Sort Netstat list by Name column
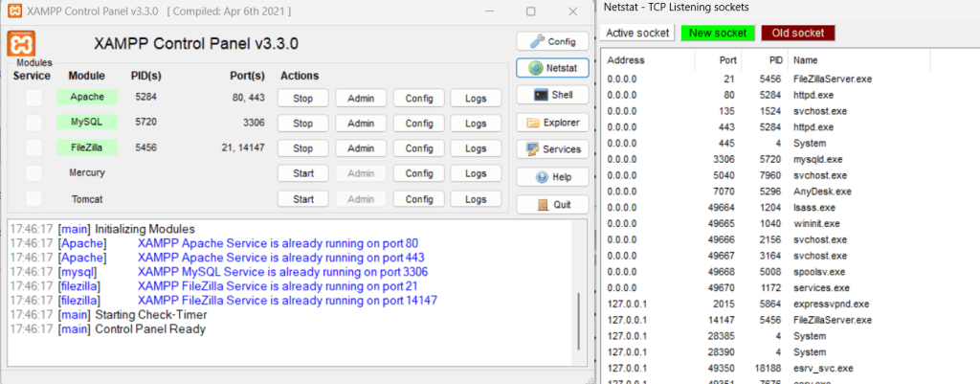This screenshot has width=980, height=384. [x=859, y=60]
